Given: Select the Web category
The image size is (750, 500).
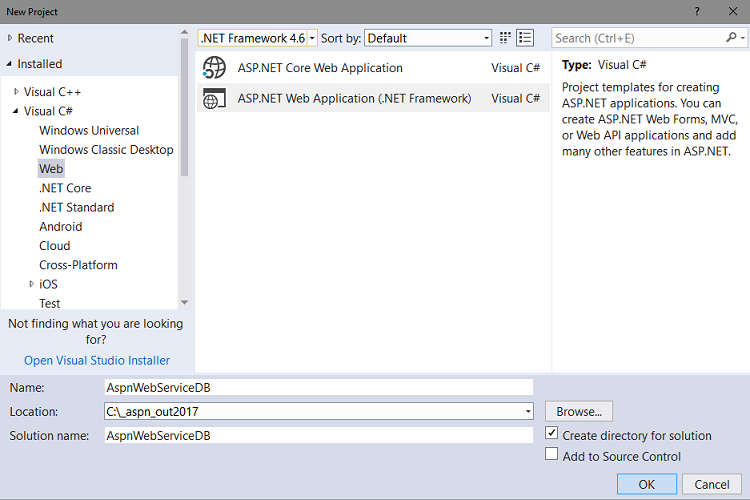Looking at the screenshot, I should point(51,168).
